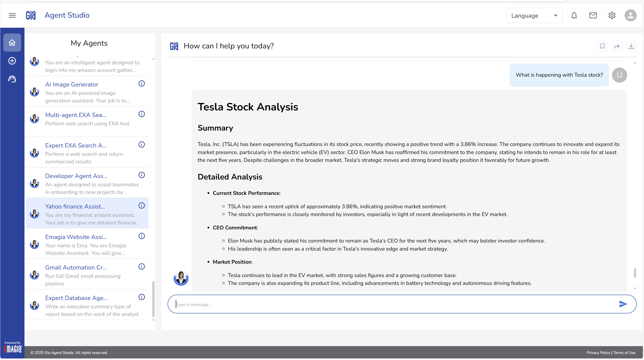Screen dimensions: 644x360
Task: Click the 'Detailed Analysis' heading
Action: [x=230, y=177]
